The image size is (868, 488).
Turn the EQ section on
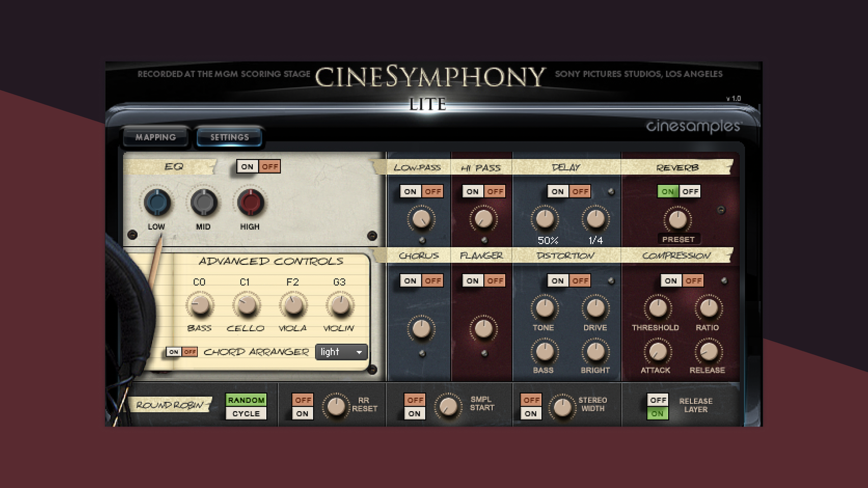[x=247, y=166]
